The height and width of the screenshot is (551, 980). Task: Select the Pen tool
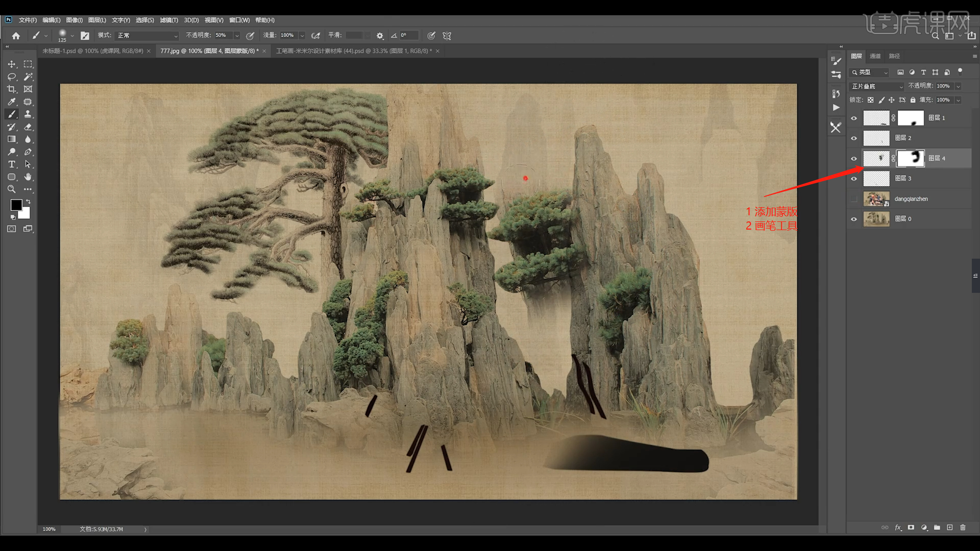click(28, 152)
